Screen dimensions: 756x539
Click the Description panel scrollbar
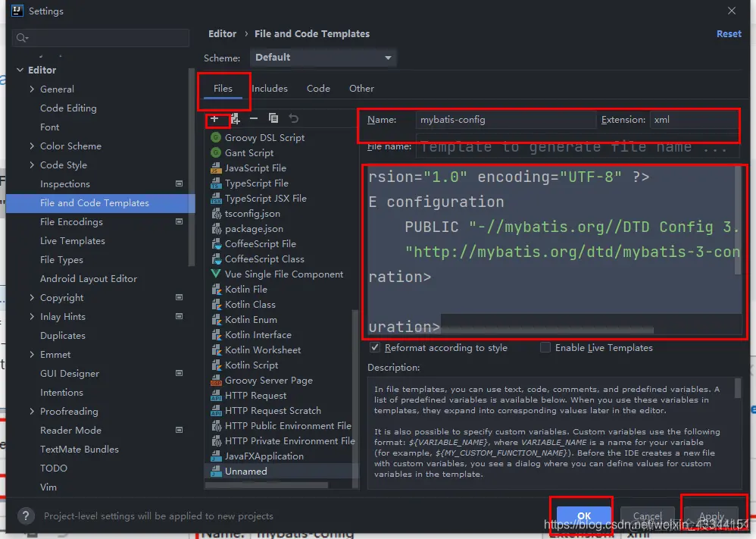[x=738, y=388]
